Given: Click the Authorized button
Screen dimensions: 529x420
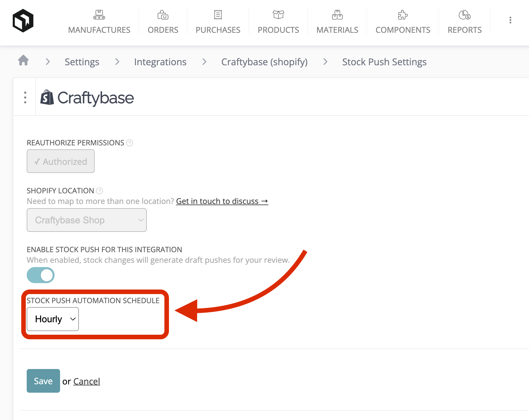Looking at the screenshot, I should point(61,161).
